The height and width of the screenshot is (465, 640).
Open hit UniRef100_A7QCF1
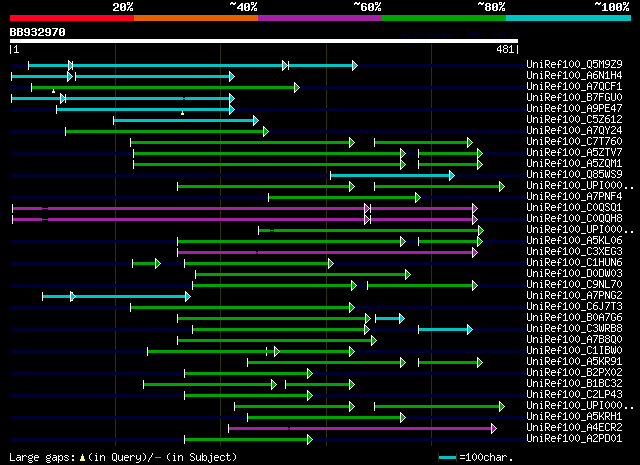tap(574, 86)
